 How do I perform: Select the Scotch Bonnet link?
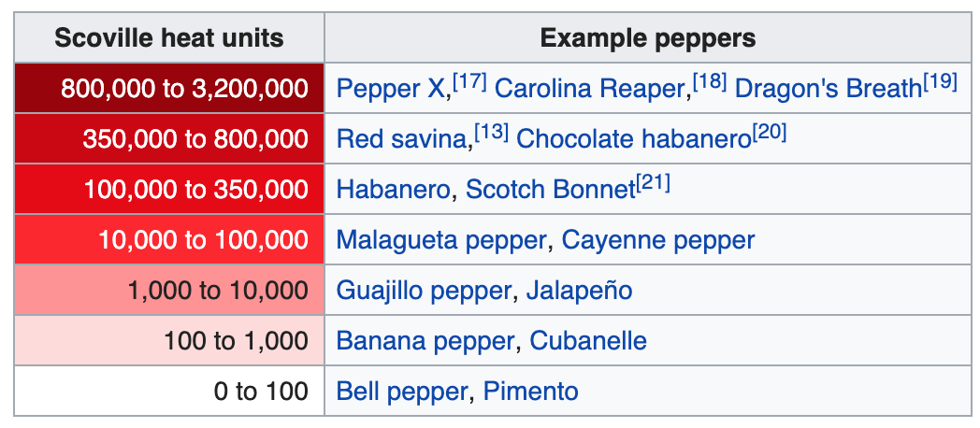click(x=550, y=190)
